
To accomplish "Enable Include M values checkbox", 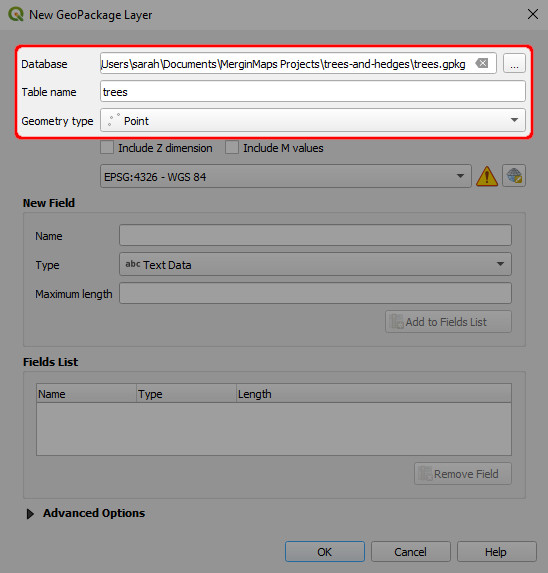I will pos(232,148).
